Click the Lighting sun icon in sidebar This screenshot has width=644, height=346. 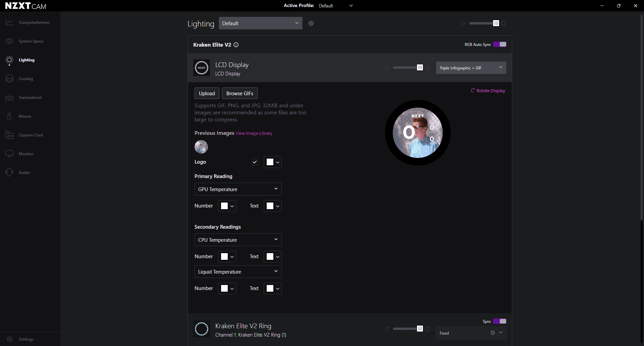pyautogui.click(x=9, y=60)
